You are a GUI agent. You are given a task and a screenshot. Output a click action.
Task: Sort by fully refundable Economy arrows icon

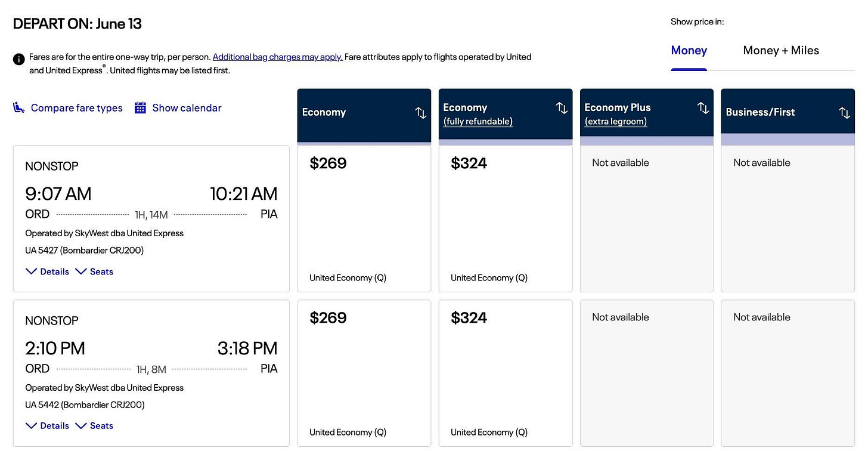562,108
